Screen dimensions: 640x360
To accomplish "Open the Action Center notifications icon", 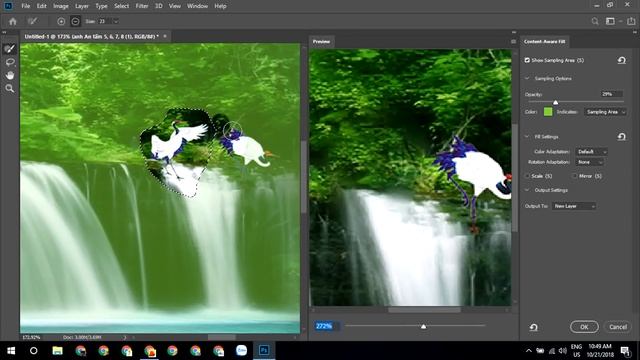I will pyautogui.click(x=625, y=351).
